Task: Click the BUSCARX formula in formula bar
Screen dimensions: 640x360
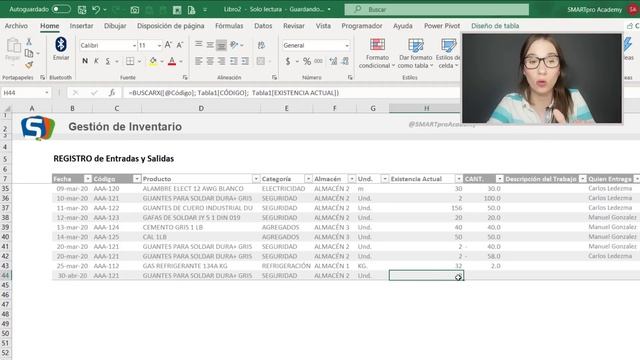Action: (233, 93)
